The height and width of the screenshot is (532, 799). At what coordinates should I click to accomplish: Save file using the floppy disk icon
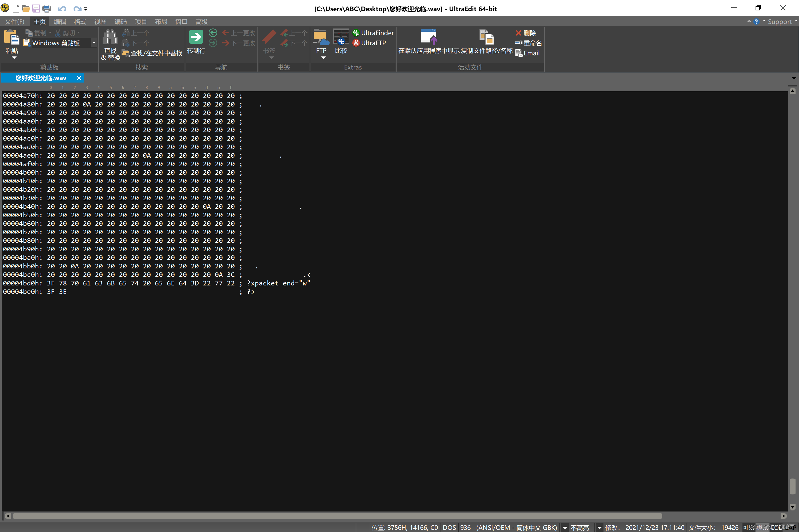(x=36, y=9)
